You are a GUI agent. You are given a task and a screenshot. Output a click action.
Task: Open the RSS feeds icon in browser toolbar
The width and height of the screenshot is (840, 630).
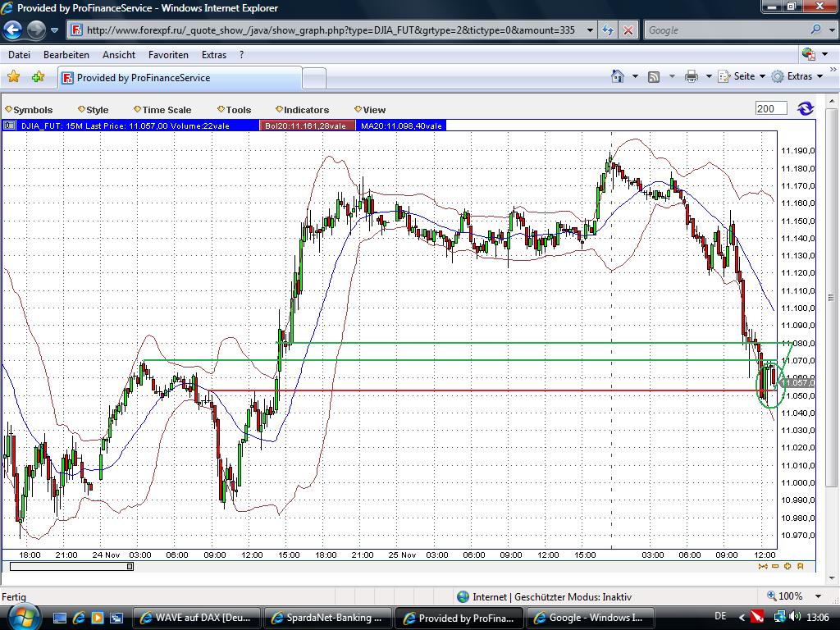pos(652,75)
